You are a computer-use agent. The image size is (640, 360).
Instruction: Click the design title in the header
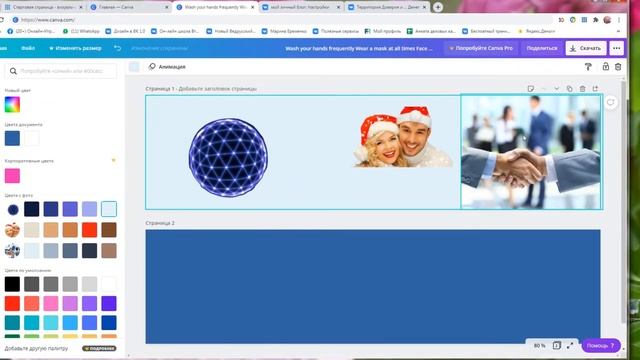coord(358,48)
